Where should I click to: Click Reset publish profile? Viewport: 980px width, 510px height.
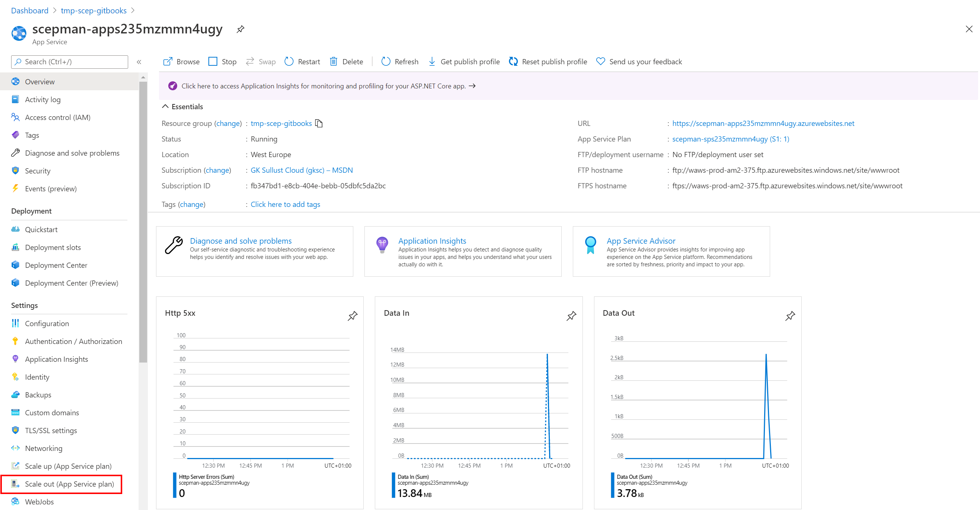pos(548,62)
